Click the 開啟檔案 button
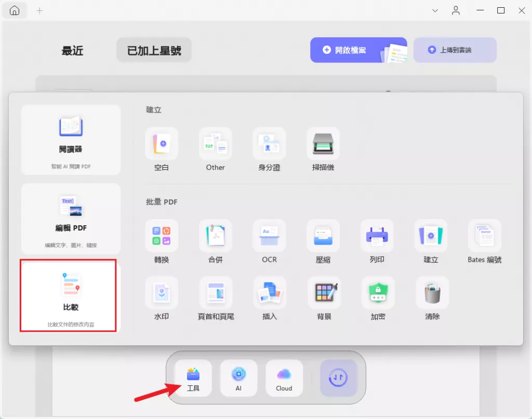532x419 pixels. [358, 50]
